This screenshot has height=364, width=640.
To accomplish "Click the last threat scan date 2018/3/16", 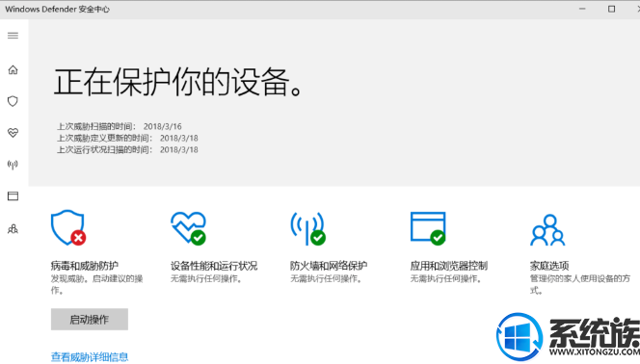I will [163, 126].
